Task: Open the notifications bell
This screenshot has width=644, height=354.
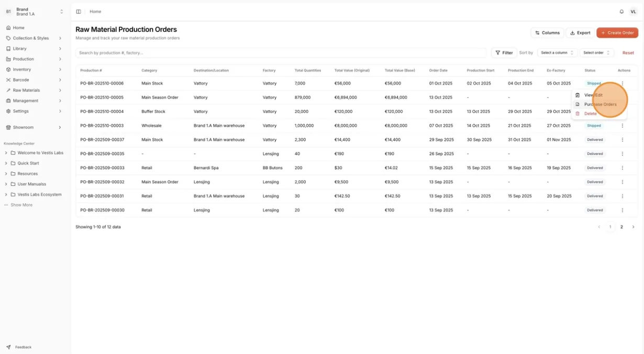Action: (x=621, y=12)
